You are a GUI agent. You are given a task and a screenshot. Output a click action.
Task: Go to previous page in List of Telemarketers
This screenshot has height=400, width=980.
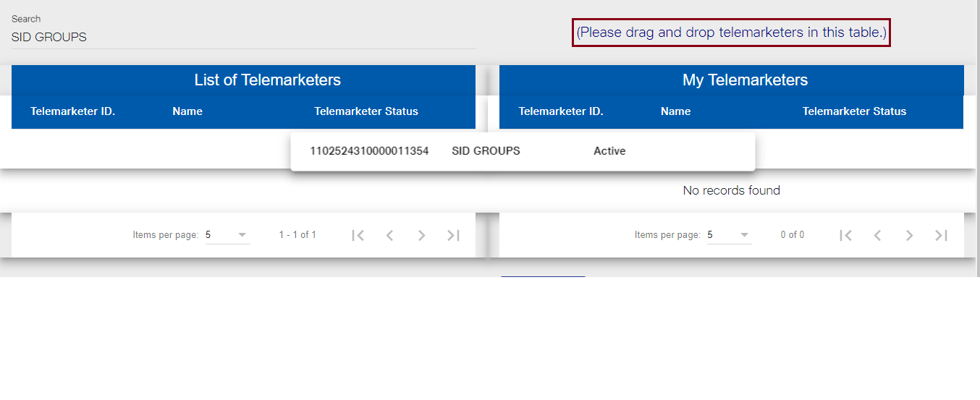click(x=389, y=235)
